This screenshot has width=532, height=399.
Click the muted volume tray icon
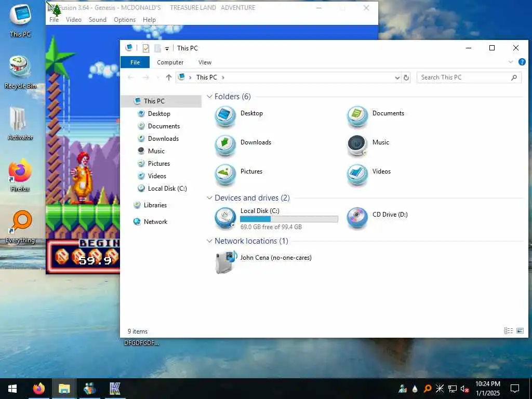pos(465,389)
